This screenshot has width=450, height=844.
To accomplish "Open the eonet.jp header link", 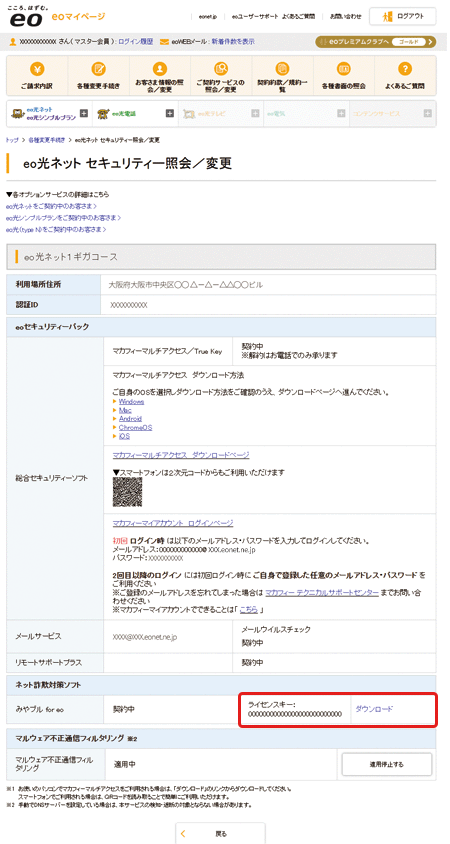I will pyautogui.click(x=207, y=17).
